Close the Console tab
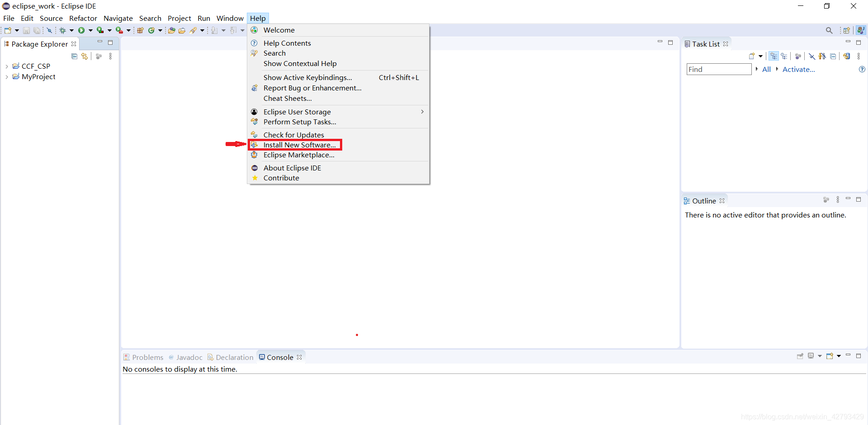Viewport: 868px width, 425px height. tap(299, 357)
